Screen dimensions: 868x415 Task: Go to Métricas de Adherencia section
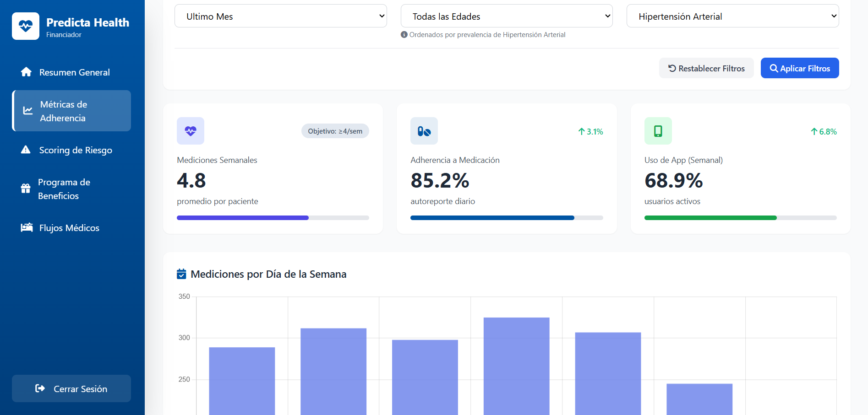(x=71, y=111)
